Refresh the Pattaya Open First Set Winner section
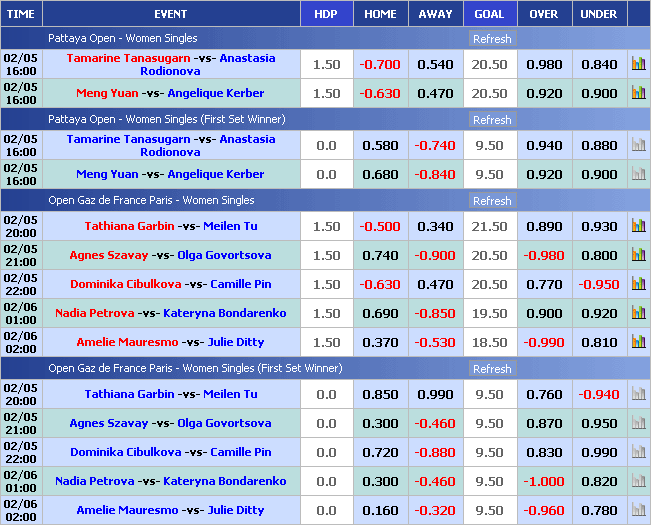 point(491,120)
